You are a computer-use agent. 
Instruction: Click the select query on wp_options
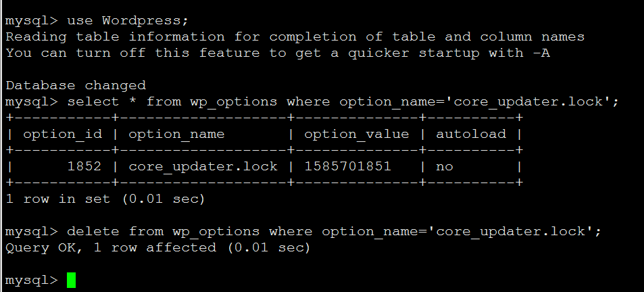(x=343, y=102)
